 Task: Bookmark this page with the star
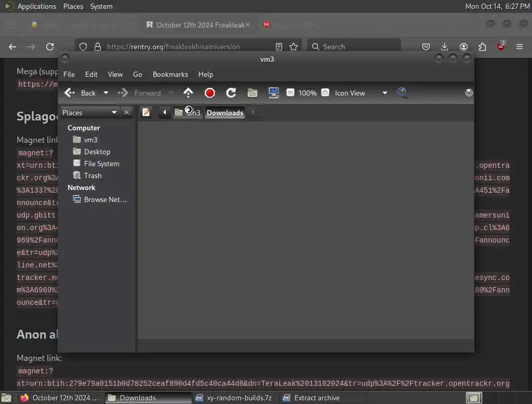[294, 47]
